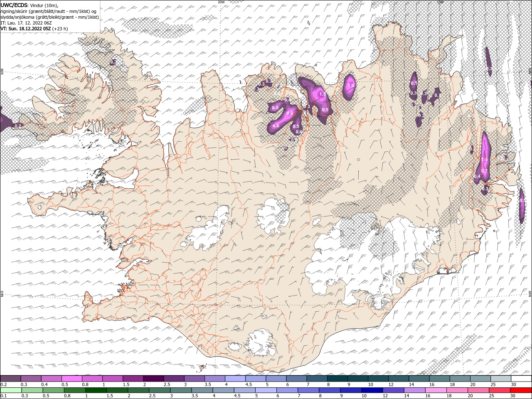
Task: Click the 1.5 magenta swatch on the snow scale
Action: (133, 378)
